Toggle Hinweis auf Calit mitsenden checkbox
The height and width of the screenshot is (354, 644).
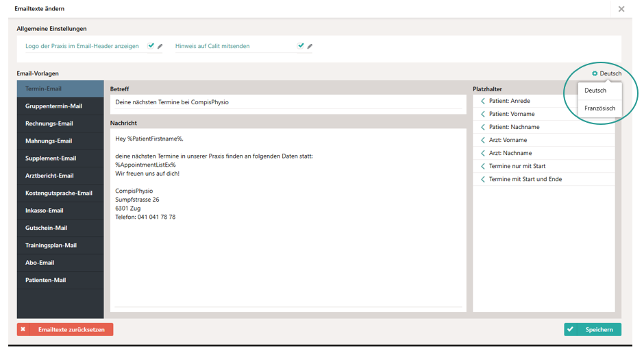(x=301, y=46)
